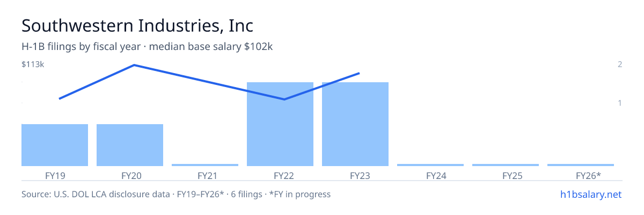This screenshot has height=215, width=644.
Task: Click the thin FY21 bar
Action: (205, 165)
